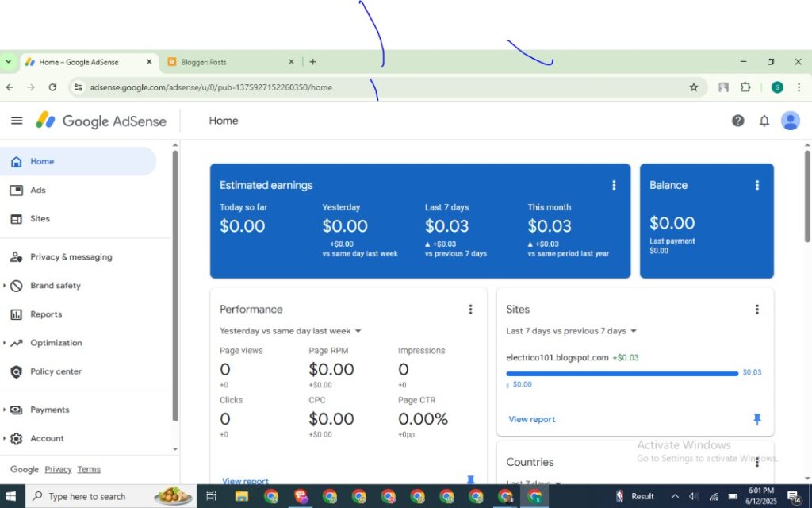Screen dimensions: 812x508
Task: Bookmark this page with the star icon
Action: point(694,87)
